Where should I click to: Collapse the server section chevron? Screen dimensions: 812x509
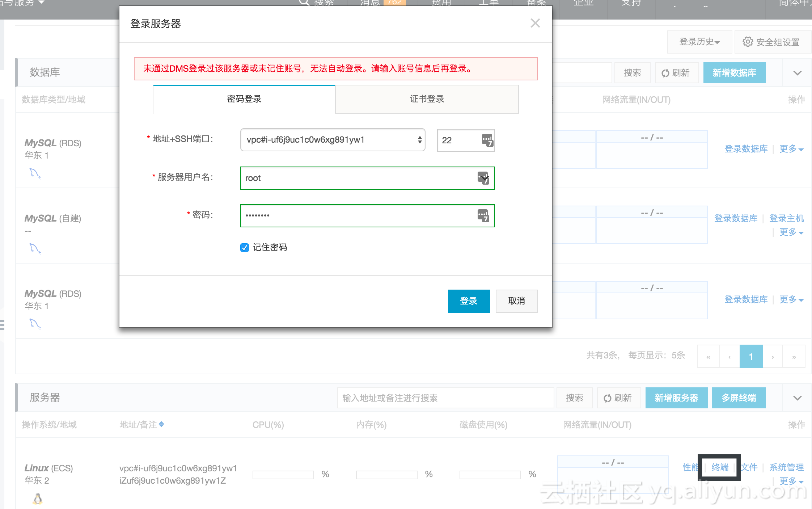tap(797, 398)
